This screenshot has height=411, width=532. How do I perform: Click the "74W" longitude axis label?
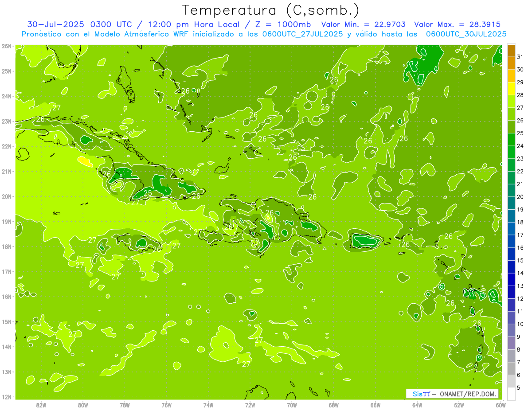coord(208,405)
